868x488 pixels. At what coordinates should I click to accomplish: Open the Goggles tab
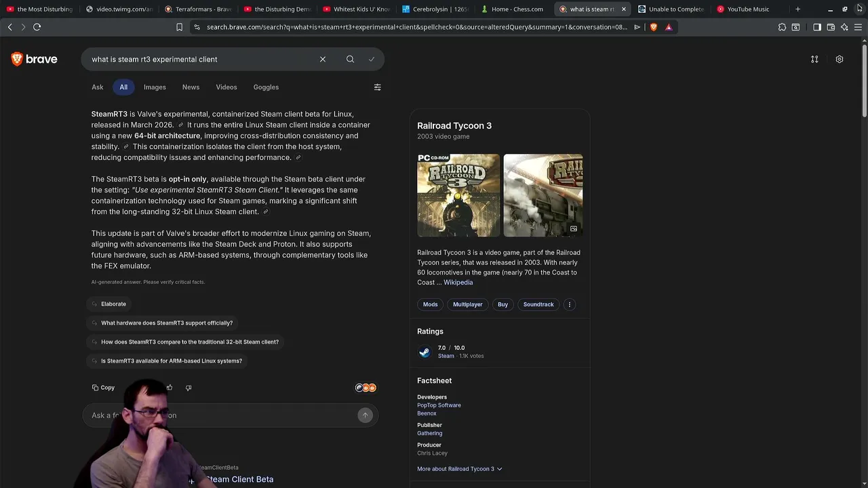[x=266, y=87]
